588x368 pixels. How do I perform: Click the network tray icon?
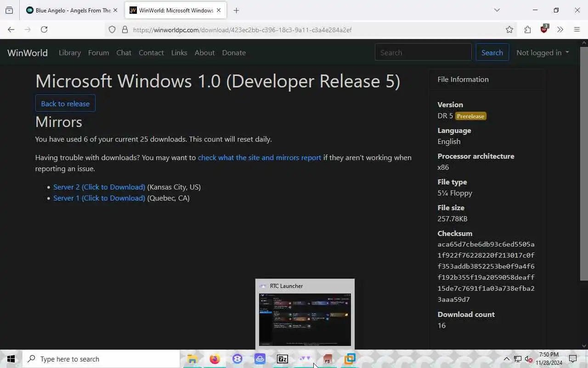[518, 359]
